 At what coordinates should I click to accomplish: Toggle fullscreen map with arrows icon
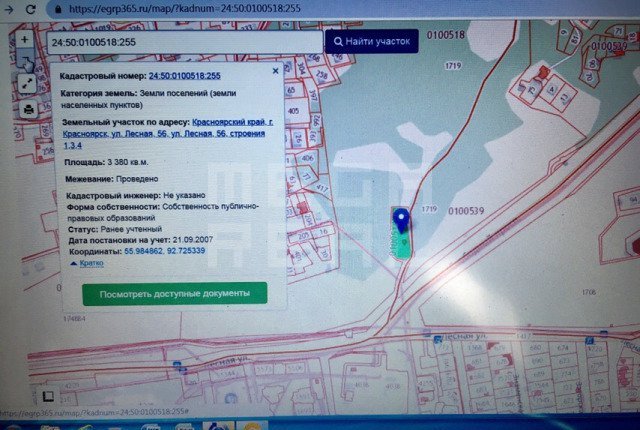27,84
